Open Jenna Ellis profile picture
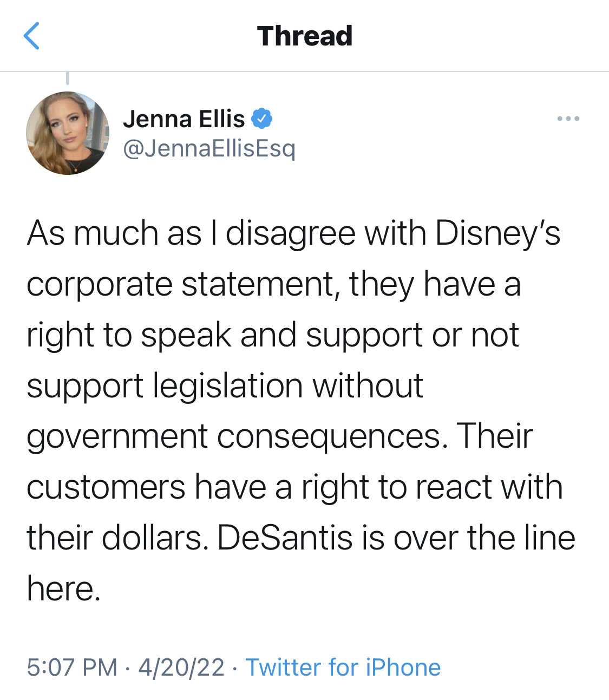Viewport: 609px width, 700px height. [68, 133]
